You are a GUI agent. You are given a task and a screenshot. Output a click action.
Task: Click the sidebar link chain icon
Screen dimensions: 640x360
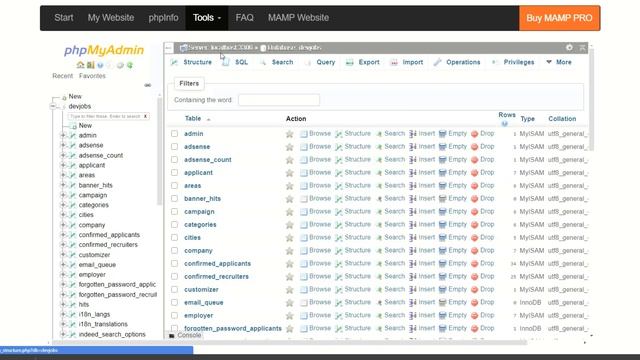(148, 85)
